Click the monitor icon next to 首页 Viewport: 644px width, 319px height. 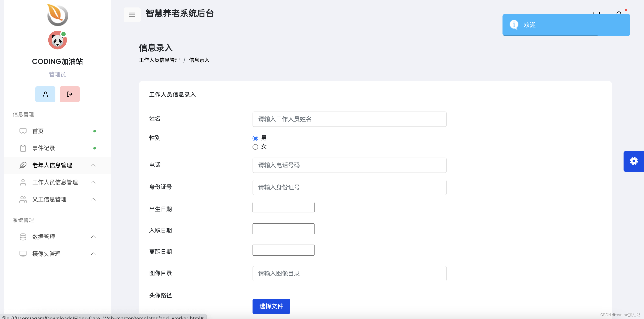point(23,131)
